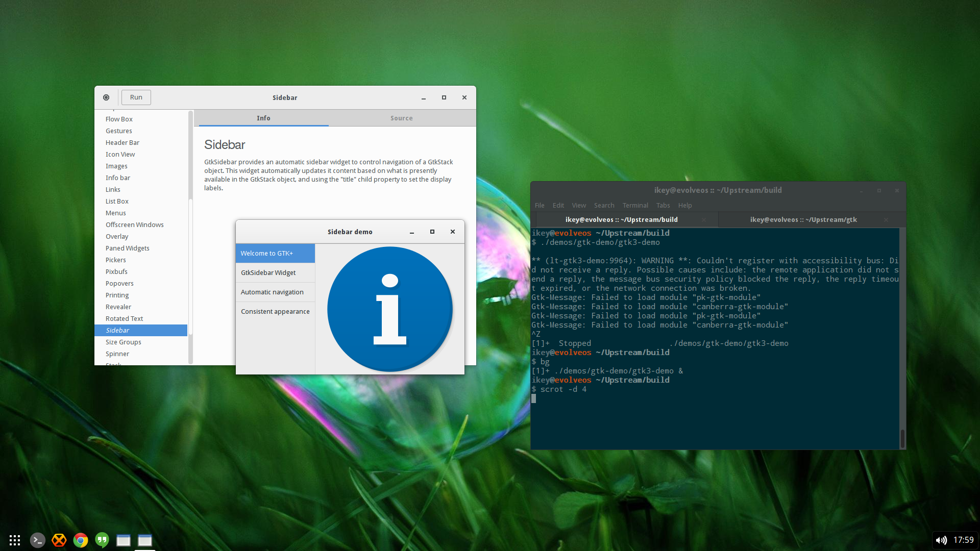
Task: Open the applications grid menu in the panel
Action: point(15,540)
